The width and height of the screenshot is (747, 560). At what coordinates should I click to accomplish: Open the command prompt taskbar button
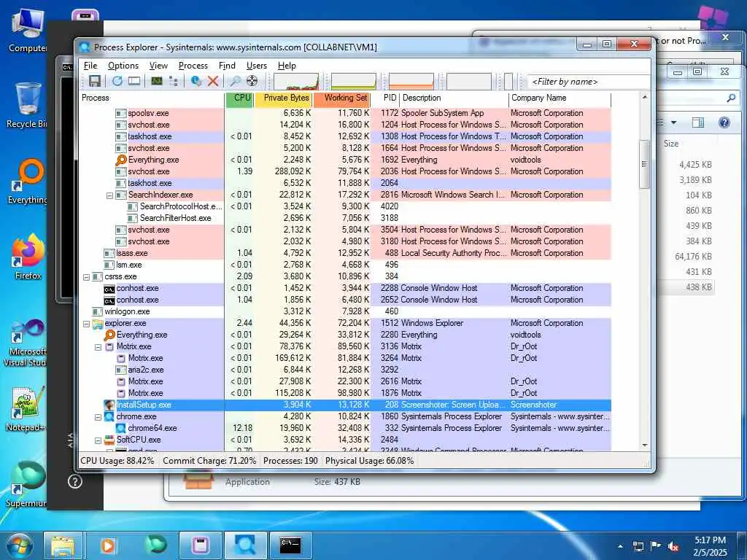[x=290, y=545]
